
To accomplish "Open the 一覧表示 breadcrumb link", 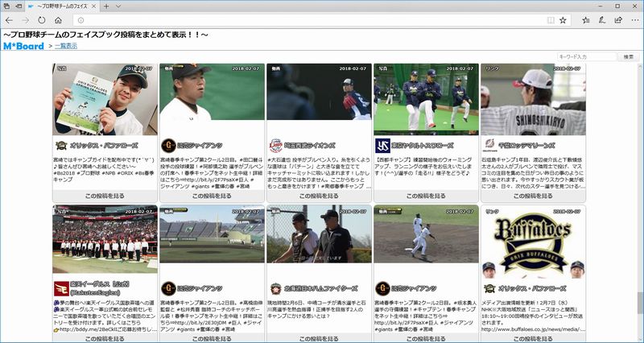I will 66,46.
